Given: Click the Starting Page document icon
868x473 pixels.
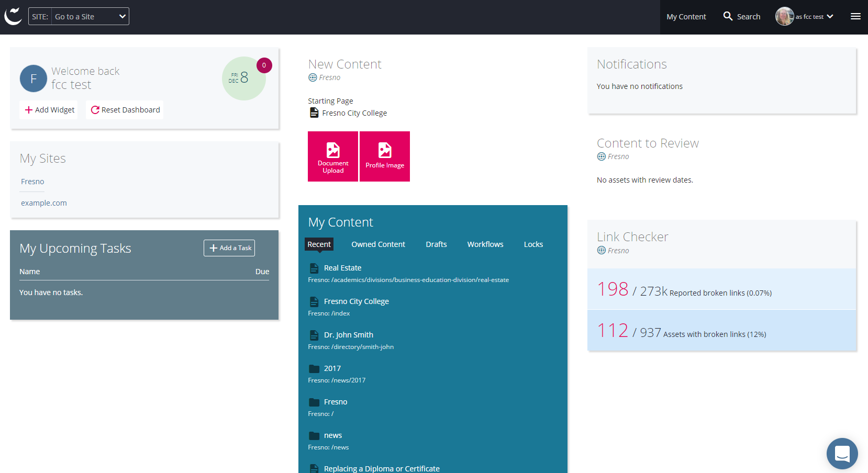Looking at the screenshot, I should 314,112.
